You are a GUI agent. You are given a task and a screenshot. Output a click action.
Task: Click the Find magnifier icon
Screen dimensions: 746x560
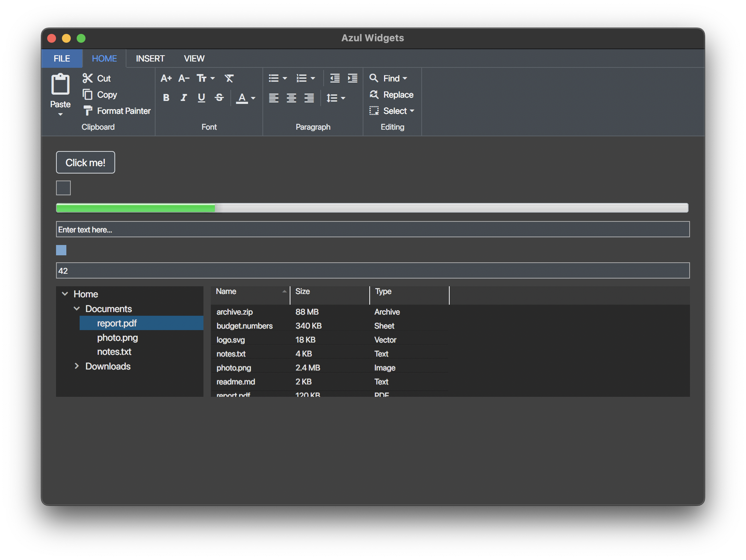click(x=374, y=78)
